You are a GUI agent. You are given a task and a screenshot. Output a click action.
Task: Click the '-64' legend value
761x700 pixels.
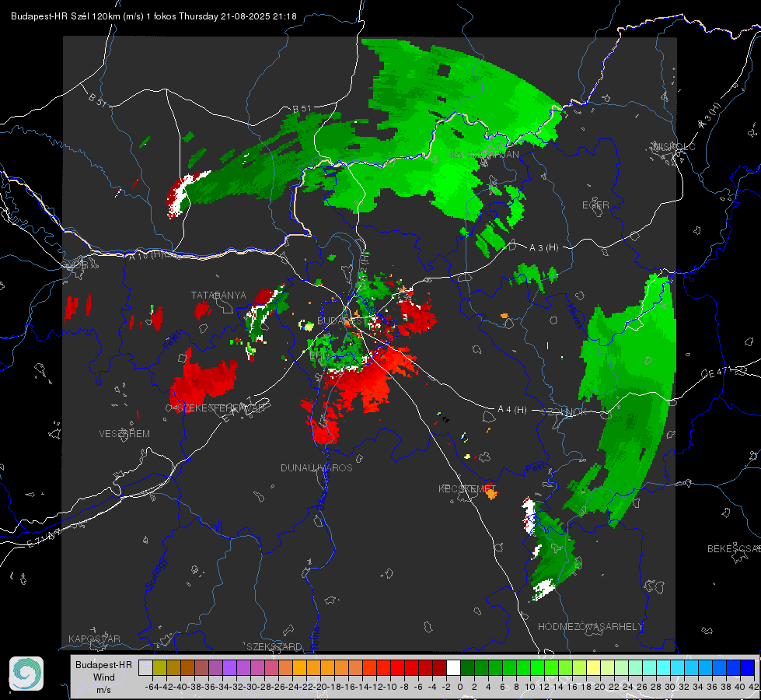click(x=152, y=687)
